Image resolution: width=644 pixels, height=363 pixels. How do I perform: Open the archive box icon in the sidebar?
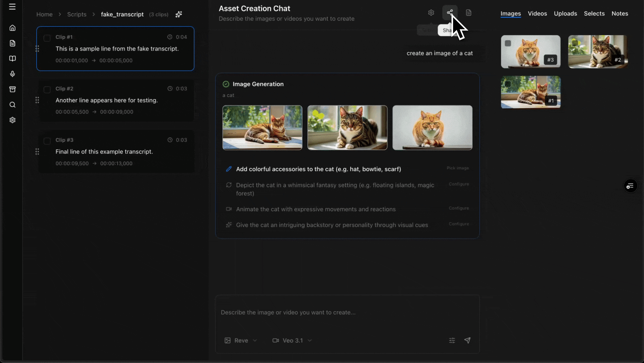point(12,89)
